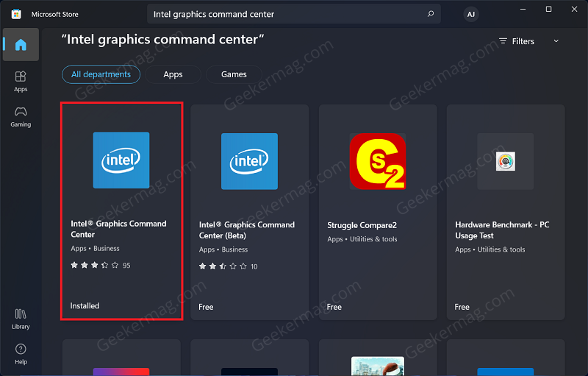
Task: Click the 95-review star rating
Action: click(x=101, y=266)
